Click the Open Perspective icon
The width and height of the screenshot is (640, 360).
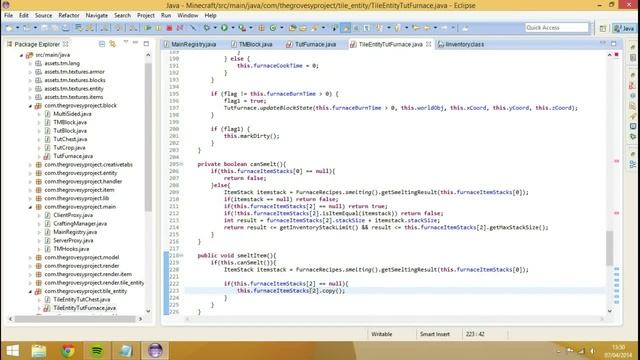coord(602,28)
